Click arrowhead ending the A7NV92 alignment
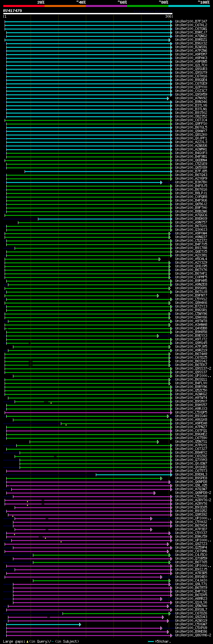Screen dimensions: 213x644 tap(168, 98)
